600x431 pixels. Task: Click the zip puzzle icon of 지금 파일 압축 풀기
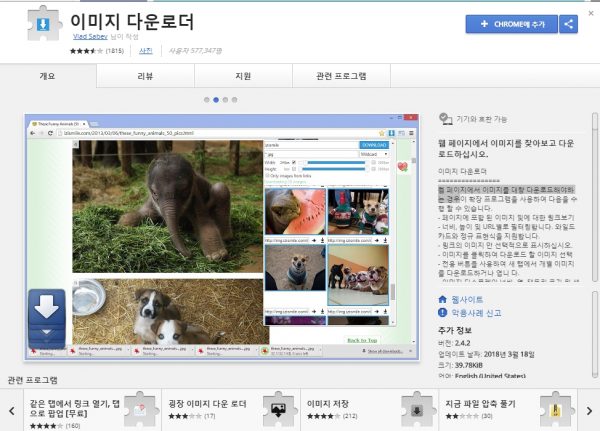556,409
